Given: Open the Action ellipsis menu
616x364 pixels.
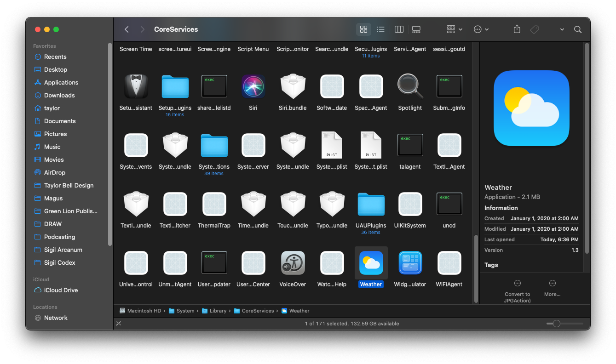Looking at the screenshot, I should pyautogui.click(x=481, y=29).
